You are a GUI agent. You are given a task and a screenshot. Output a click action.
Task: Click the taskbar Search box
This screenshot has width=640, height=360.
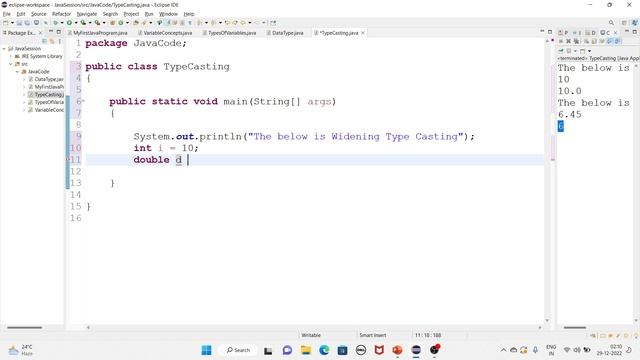point(238,350)
